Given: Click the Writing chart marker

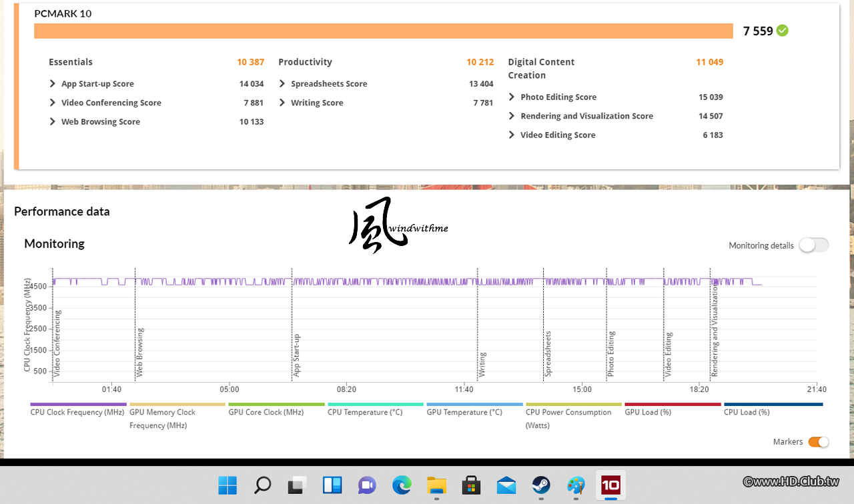Looking at the screenshot, I should 482,365.
